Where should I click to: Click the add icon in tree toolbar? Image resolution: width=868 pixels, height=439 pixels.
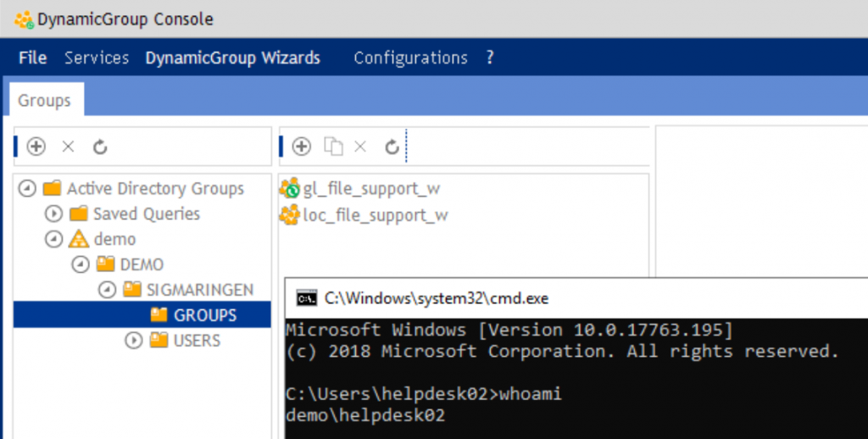(36, 147)
